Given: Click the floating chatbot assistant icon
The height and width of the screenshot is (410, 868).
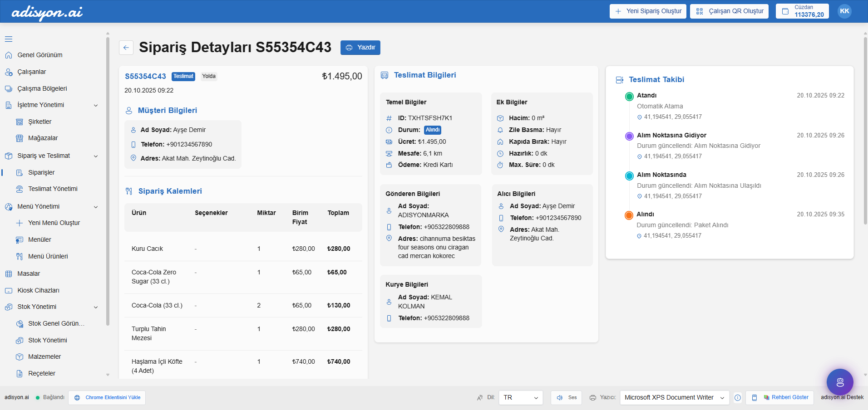Looking at the screenshot, I should click(x=840, y=382).
